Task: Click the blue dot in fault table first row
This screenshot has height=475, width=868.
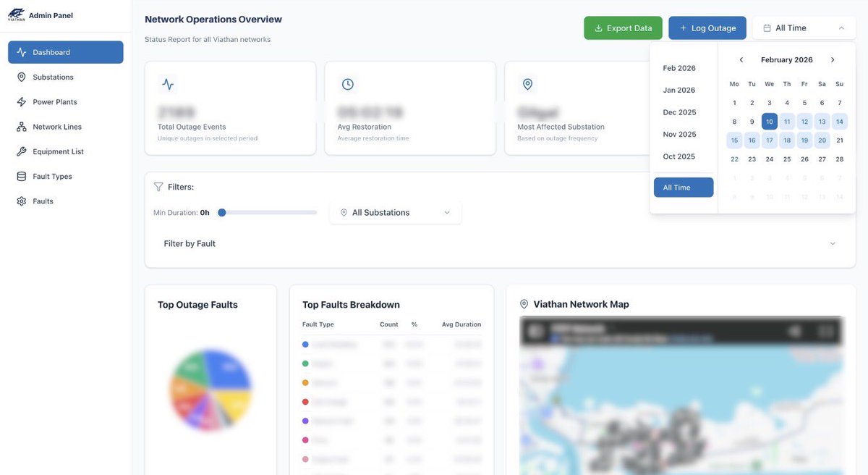Action: tap(306, 345)
